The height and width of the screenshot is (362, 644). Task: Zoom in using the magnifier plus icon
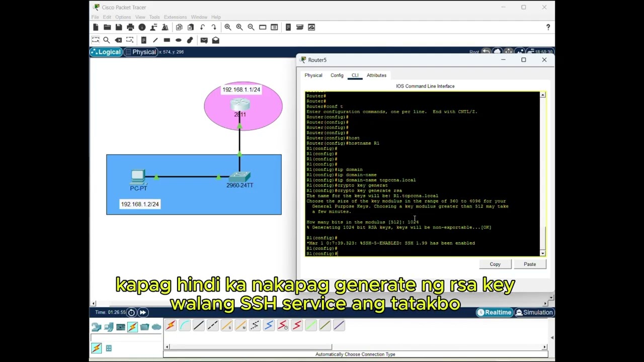click(228, 27)
